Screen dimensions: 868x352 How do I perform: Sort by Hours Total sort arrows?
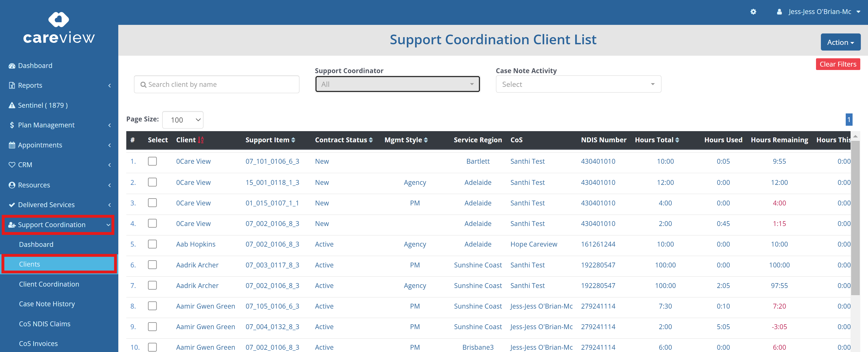point(677,140)
